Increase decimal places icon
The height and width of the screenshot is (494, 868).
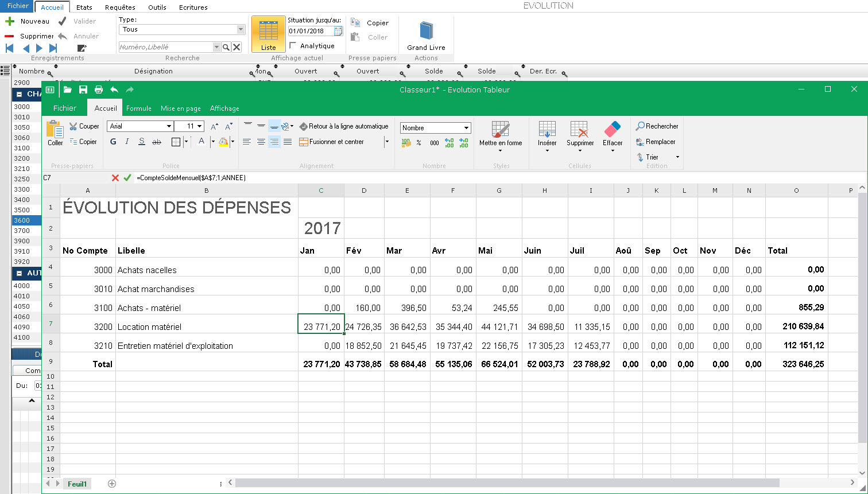point(449,143)
